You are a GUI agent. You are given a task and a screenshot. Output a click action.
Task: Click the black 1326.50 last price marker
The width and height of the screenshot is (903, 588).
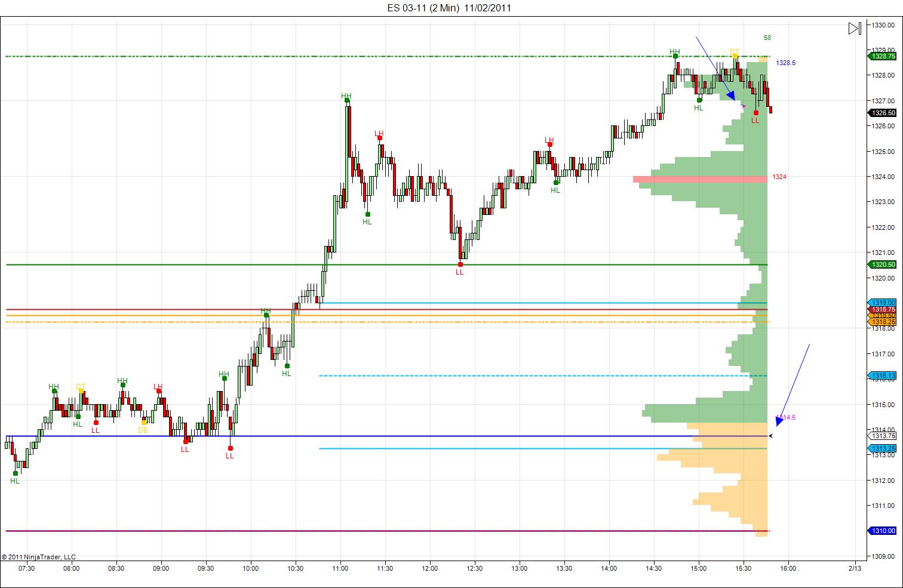coord(883,113)
